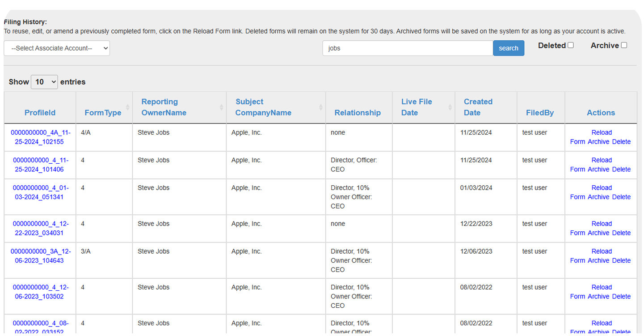Viewport: 644px width, 336px height.
Task: Sort by Subject CompanyName column
Action: click(x=263, y=107)
